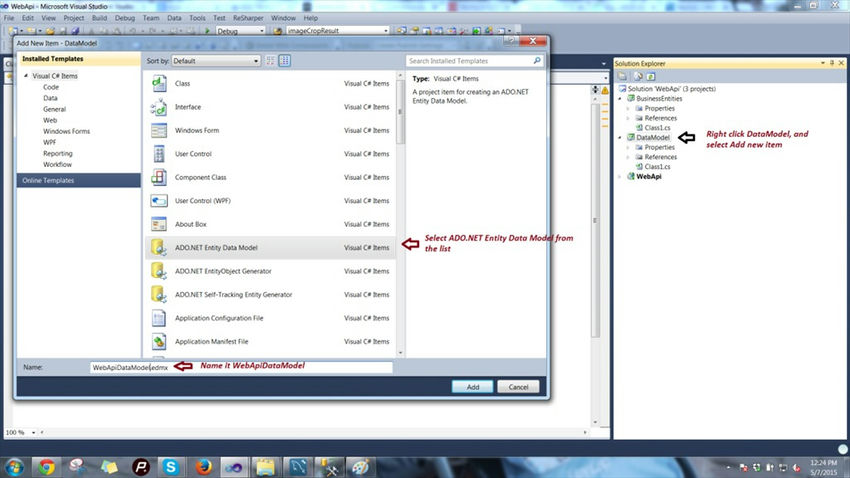This screenshot has width=850, height=478.
Task: Switch to medium icons view
Action: pos(285,61)
